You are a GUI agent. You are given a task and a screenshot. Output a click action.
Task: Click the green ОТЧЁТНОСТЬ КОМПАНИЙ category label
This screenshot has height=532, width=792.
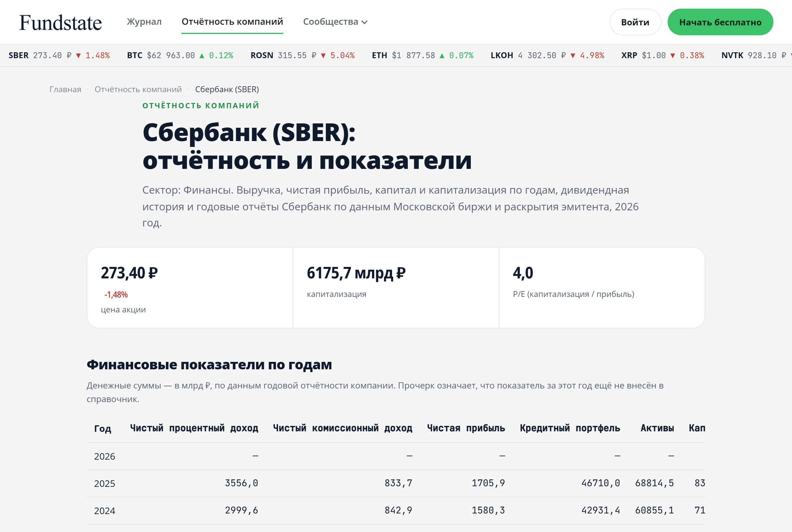(x=201, y=105)
